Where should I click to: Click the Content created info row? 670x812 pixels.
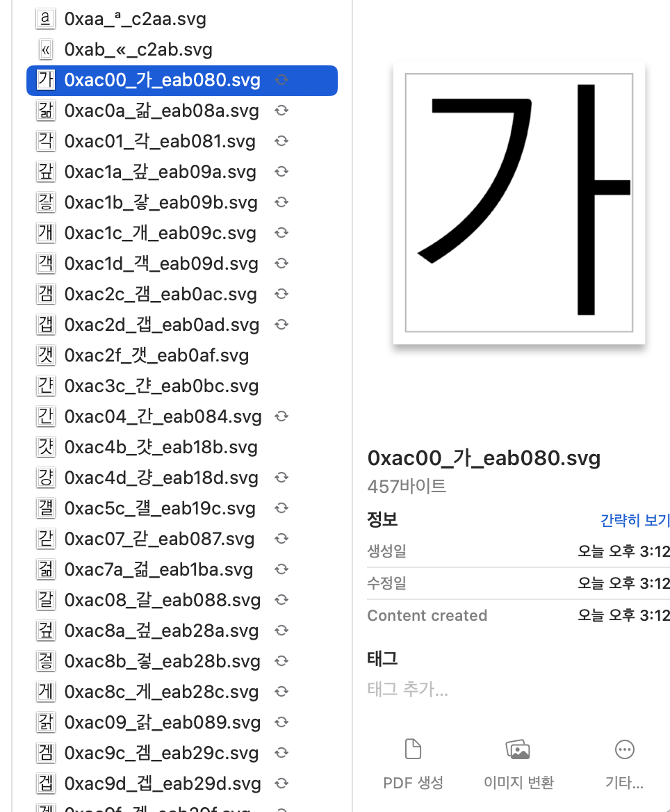pos(518,615)
